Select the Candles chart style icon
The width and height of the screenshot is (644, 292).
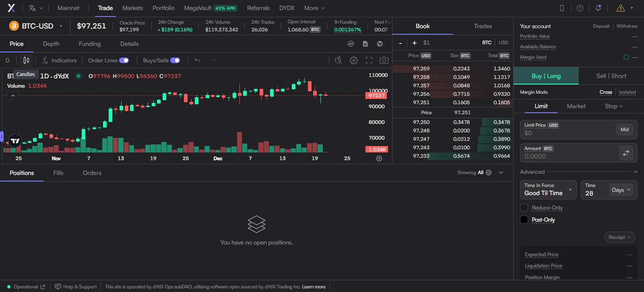[26, 60]
